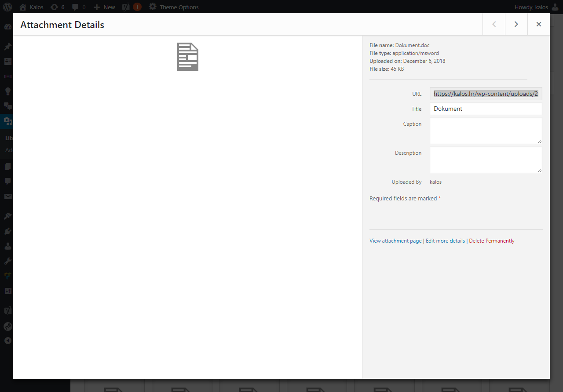Open comments bubble in admin bar
563x392 pixels.
[79, 7]
